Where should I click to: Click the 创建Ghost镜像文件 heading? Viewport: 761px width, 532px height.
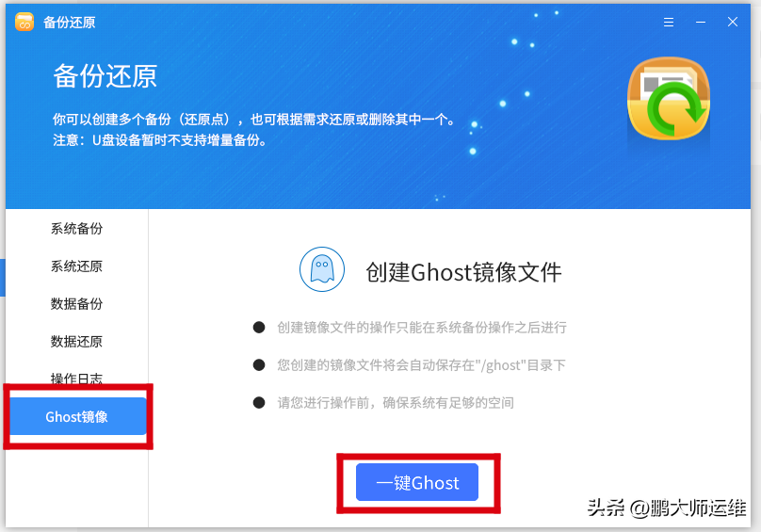(463, 272)
